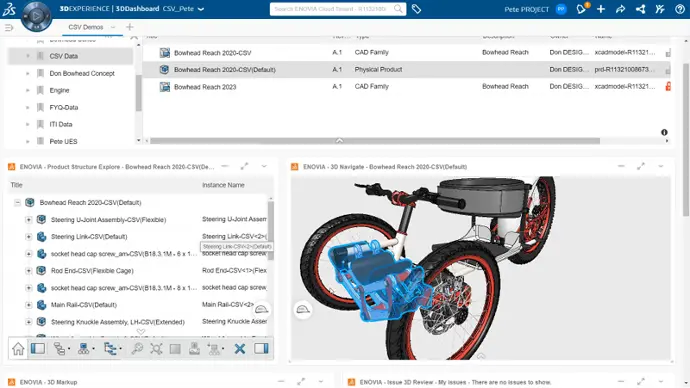Toggle the right side panel icon

[x=261, y=349]
